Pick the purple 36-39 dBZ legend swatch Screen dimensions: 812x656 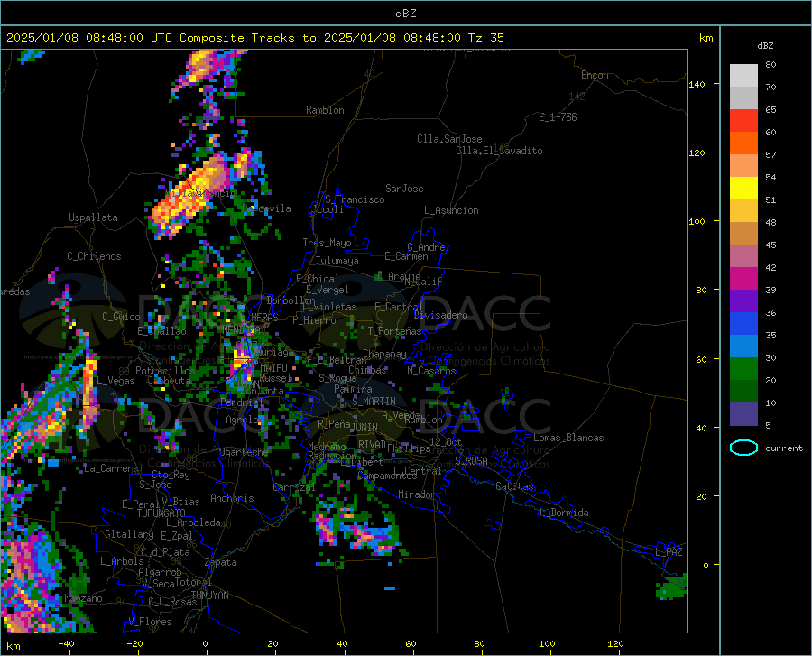click(x=743, y=301)
